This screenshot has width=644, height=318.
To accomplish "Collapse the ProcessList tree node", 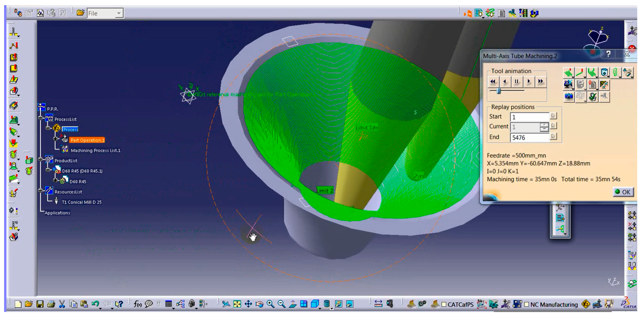I will point(40,118).
